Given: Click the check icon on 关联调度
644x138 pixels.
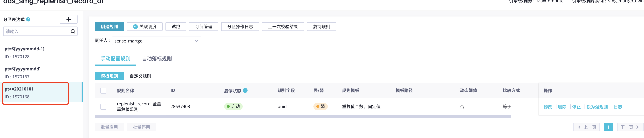Looking at the screenshot, I should (135, 27).
